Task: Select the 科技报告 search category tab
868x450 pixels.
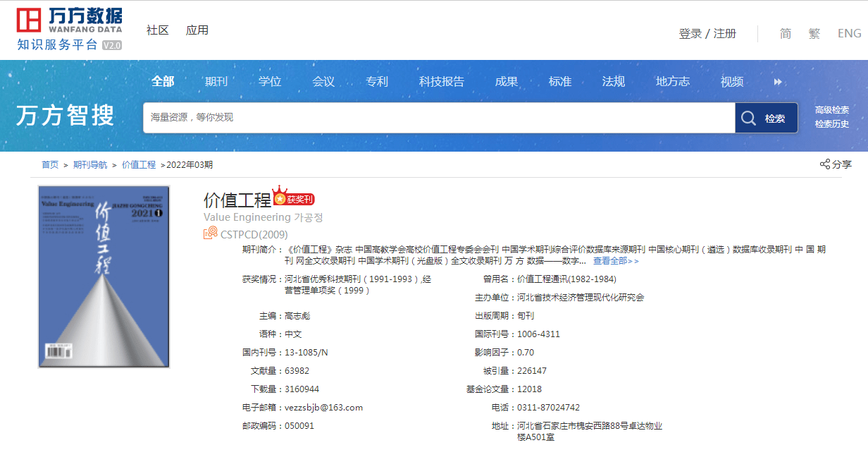Action: coord(442,82)
